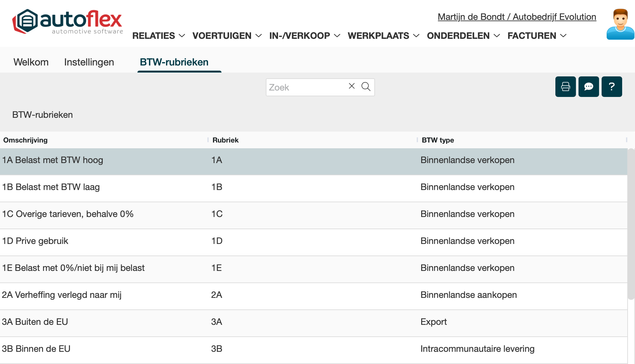This screenshot has height=364, width=635.
Task: Open the WERKPLAATS menu
Action: 383,36
